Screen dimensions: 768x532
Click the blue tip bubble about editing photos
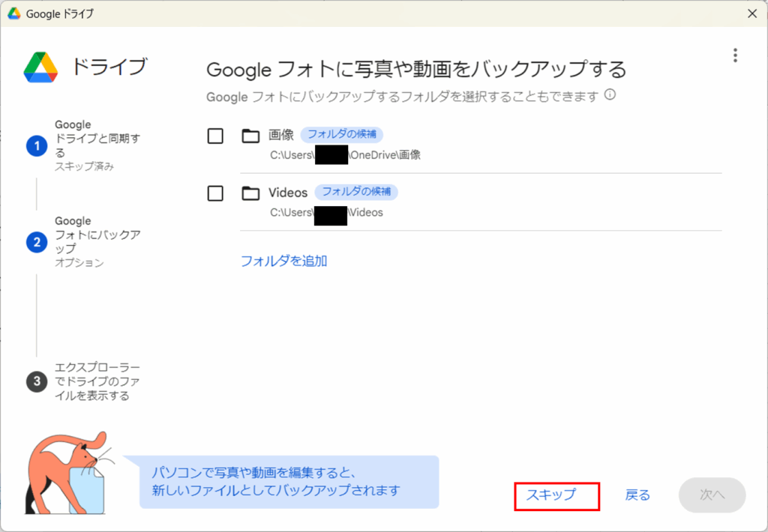click(x=289, y=482)
